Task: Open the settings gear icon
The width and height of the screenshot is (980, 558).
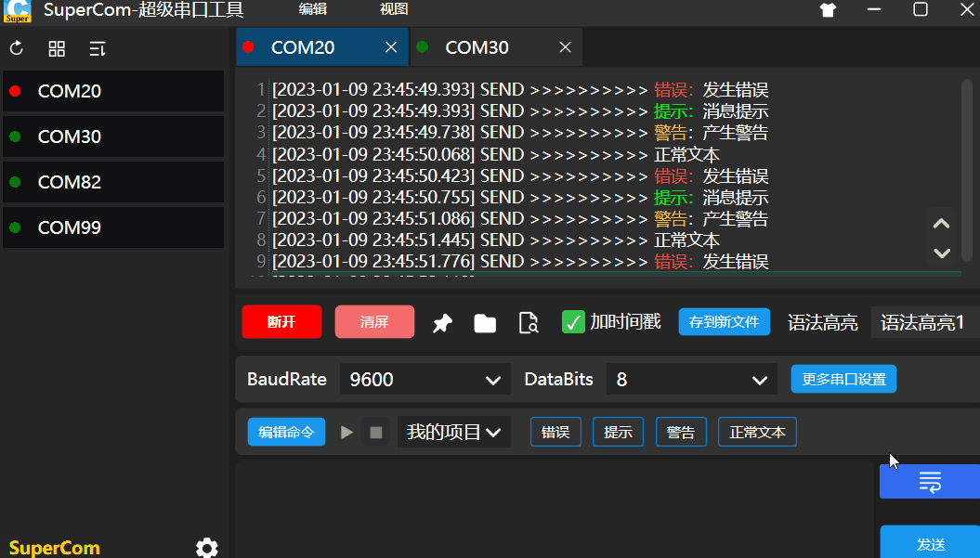Action: click(207, 548)
